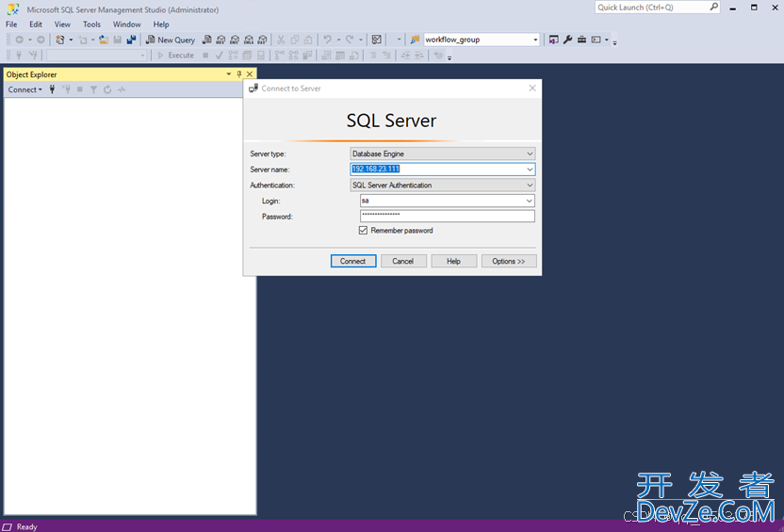
Task: Expand the Login dropdown list
Action: [529, 201]
